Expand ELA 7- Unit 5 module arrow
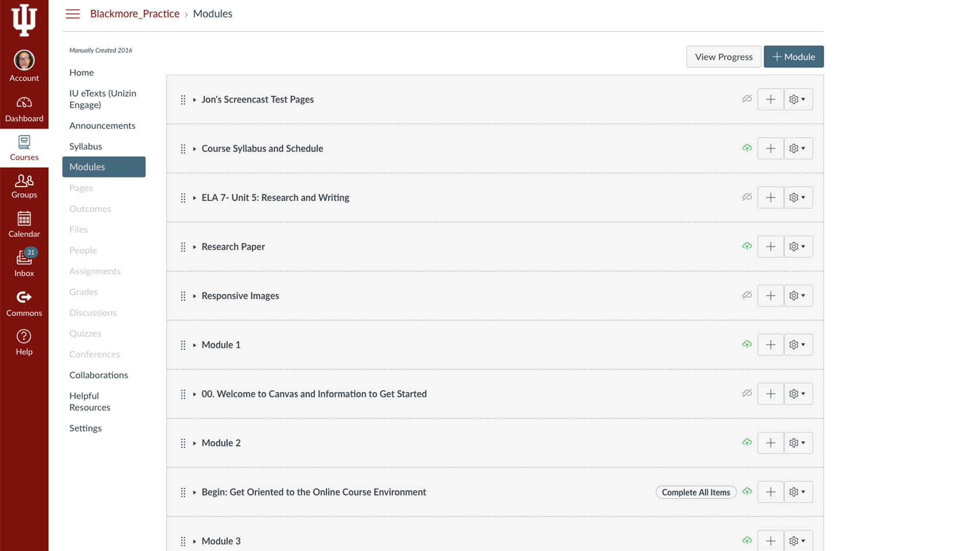The image size is (980, 551). tap(194, 198)
